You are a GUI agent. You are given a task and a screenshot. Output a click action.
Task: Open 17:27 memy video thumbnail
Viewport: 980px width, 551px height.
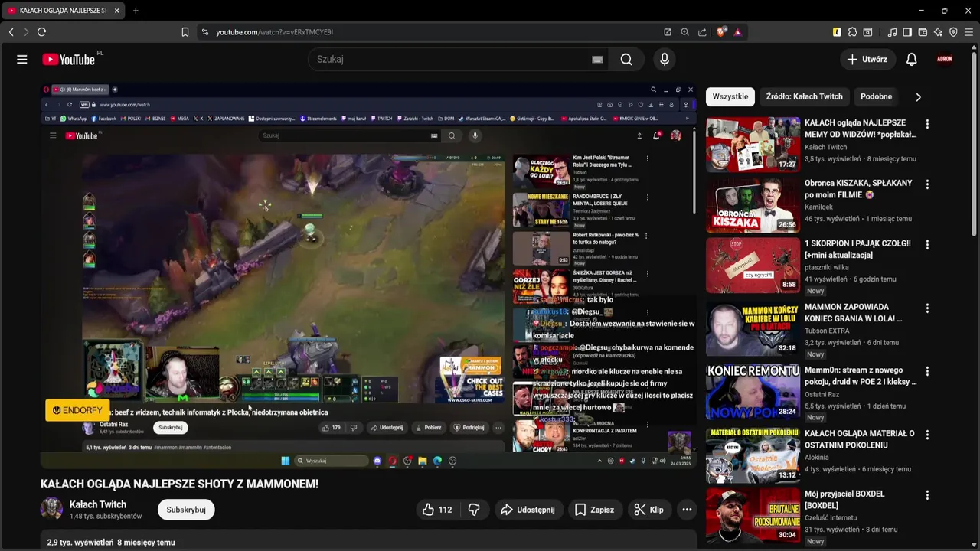tap(753, 145)
